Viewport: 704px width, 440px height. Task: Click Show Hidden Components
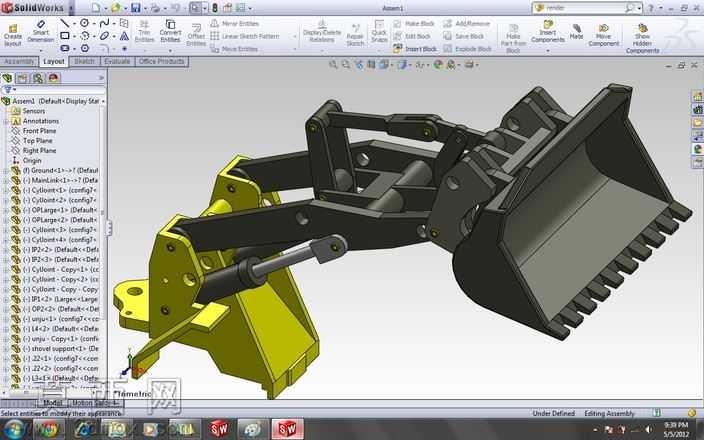(x=642, y=39)
